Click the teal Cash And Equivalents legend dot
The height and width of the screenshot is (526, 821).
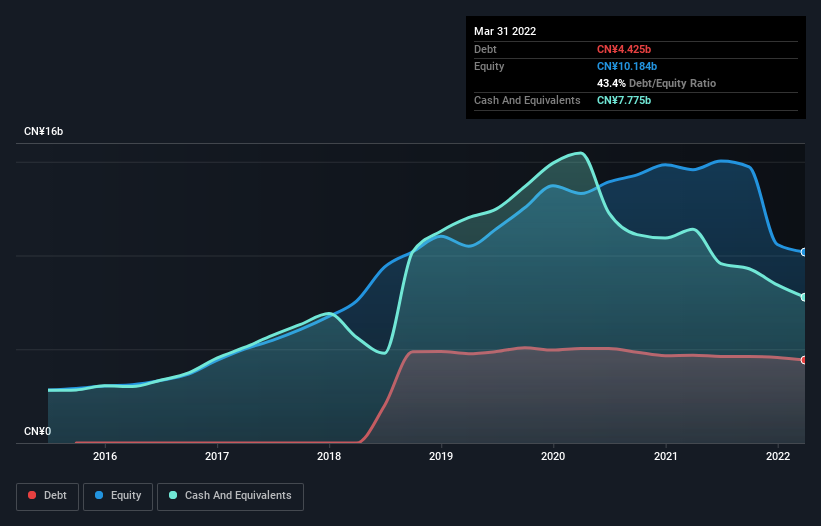[173, 495]
